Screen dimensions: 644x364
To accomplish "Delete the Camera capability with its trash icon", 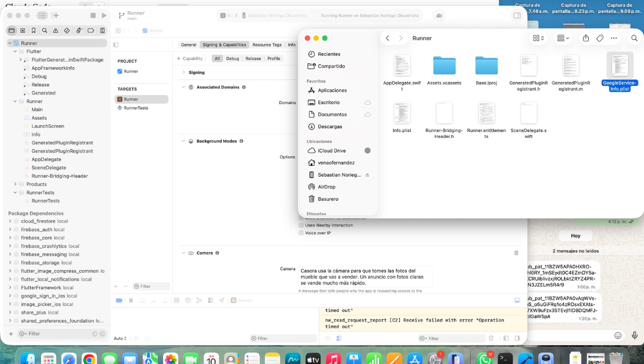I will tap(516, 253).
